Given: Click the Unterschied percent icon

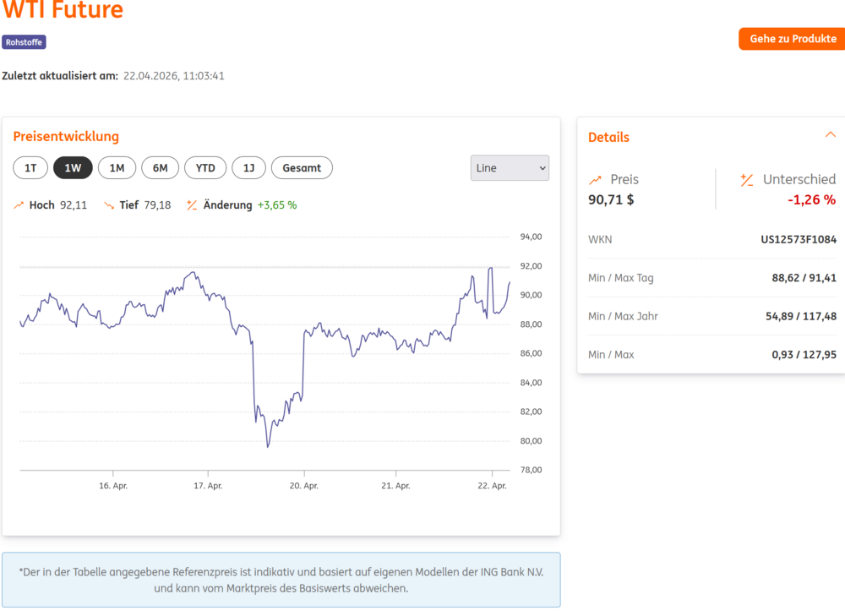Looking at the screenshot, I should coord(745,179).
